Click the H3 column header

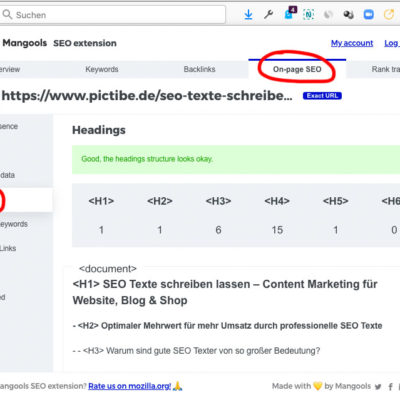point(218,201)
